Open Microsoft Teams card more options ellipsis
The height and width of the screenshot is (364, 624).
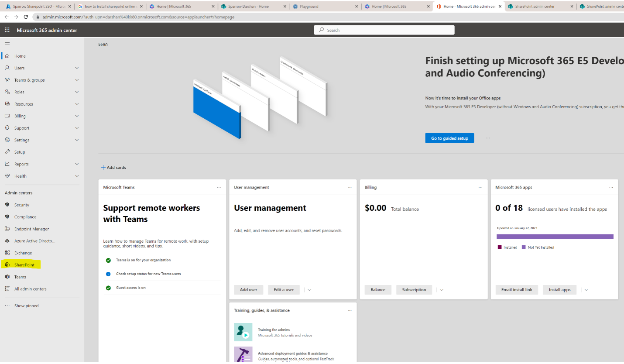pos(219,187)
